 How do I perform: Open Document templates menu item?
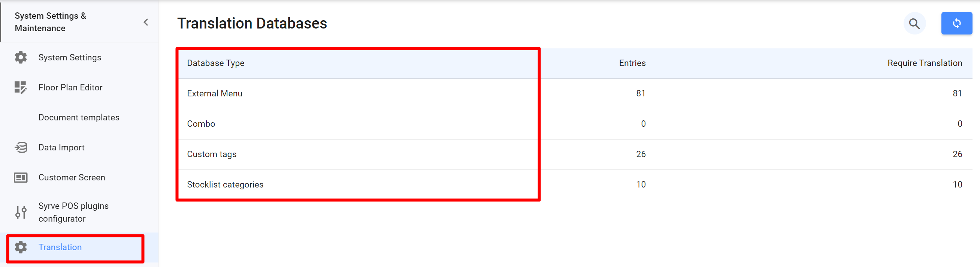pos(79,117)
